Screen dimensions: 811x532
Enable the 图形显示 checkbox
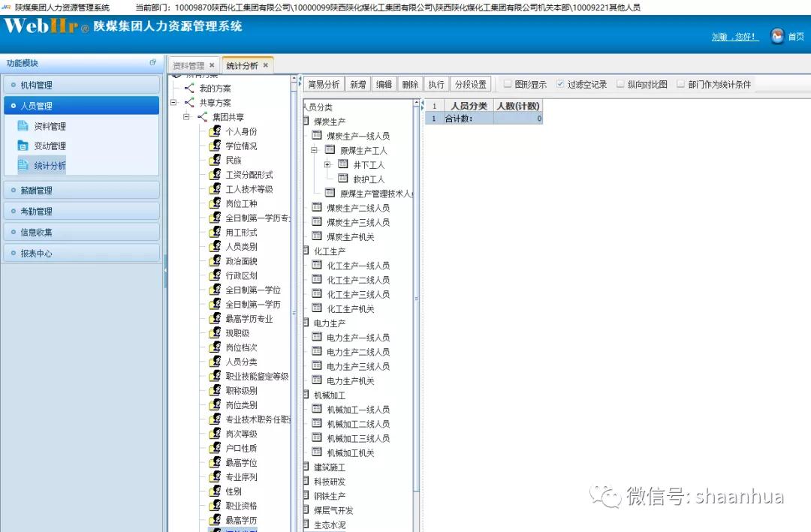coord(508,84)
